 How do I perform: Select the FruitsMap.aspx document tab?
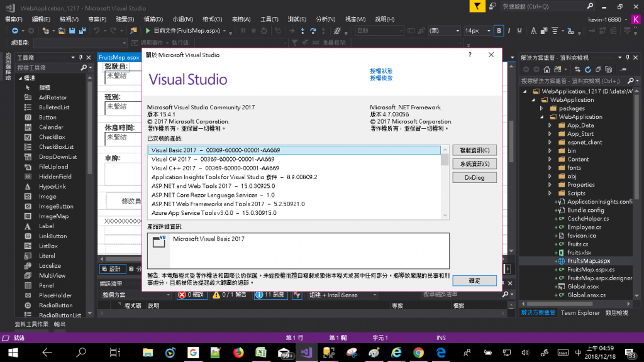(119, 57)
